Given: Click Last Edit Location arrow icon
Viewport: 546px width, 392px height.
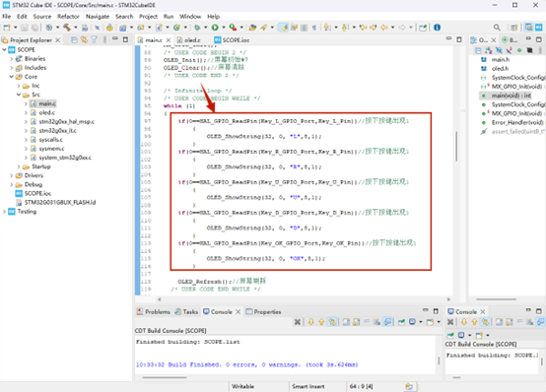Looking at the screenshot, I should point(364,28).
